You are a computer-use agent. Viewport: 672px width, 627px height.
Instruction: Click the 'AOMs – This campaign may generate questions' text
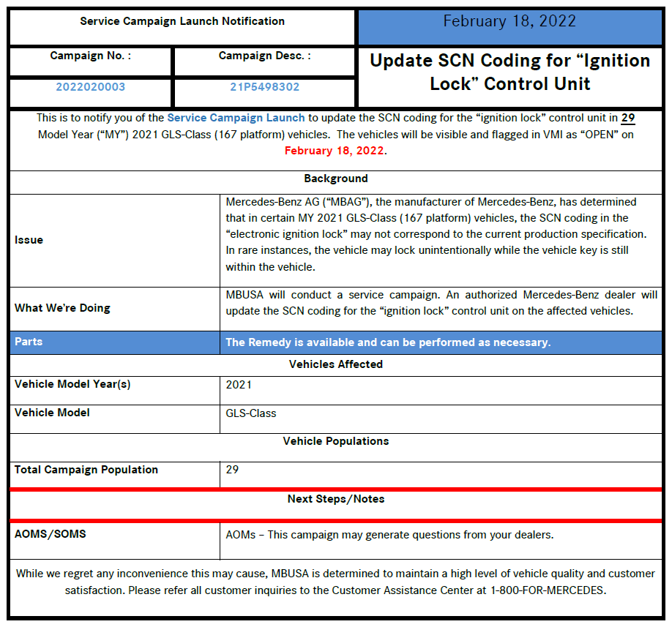coord(389,535)
